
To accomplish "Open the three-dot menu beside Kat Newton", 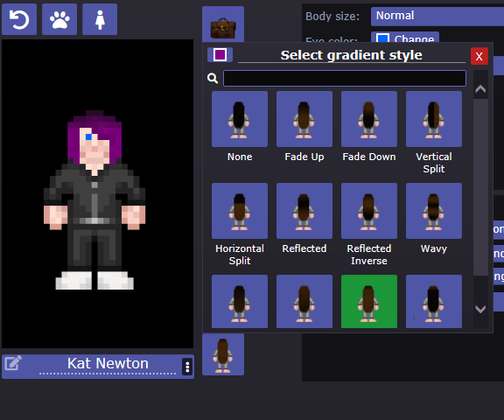I will tap(187, 367).
